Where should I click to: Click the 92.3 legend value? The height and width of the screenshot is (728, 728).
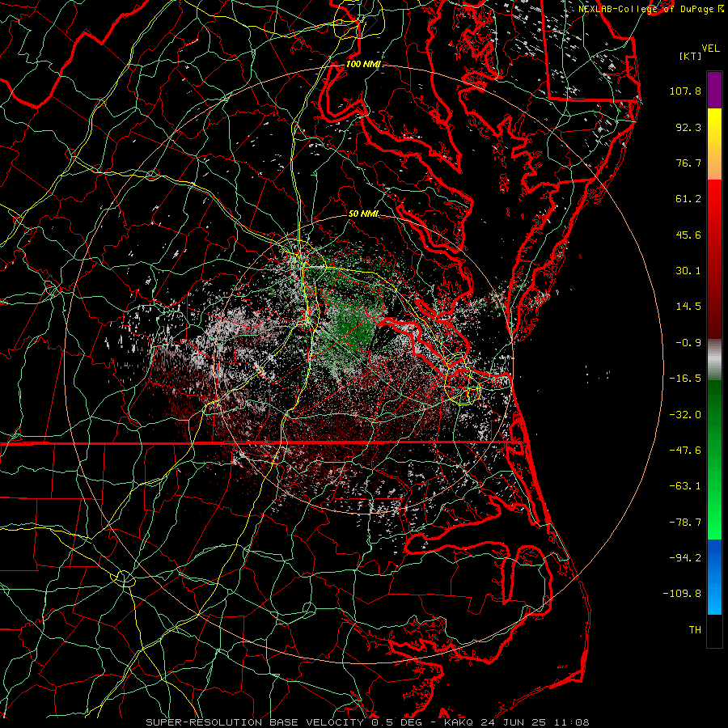tap(688, 127)
